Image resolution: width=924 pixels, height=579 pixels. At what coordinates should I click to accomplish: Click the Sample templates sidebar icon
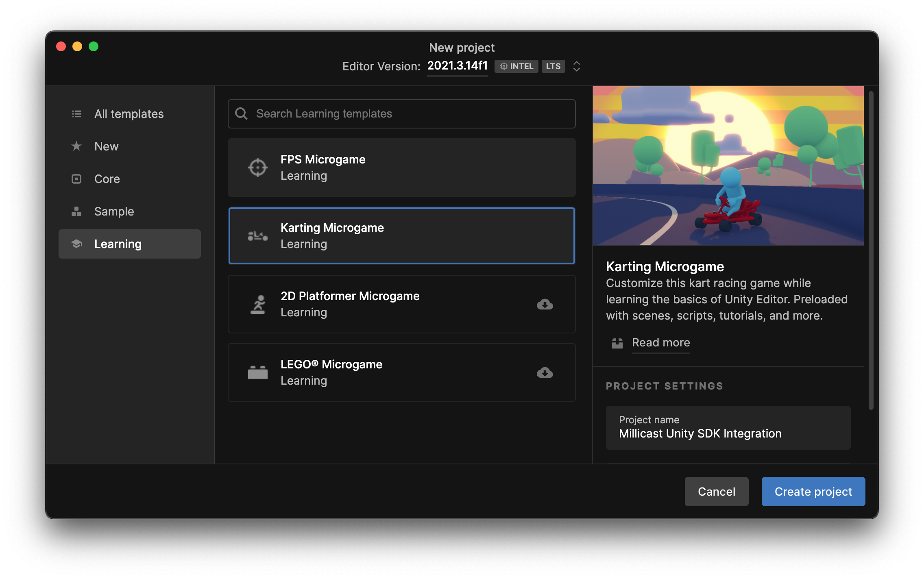[77, 211]
